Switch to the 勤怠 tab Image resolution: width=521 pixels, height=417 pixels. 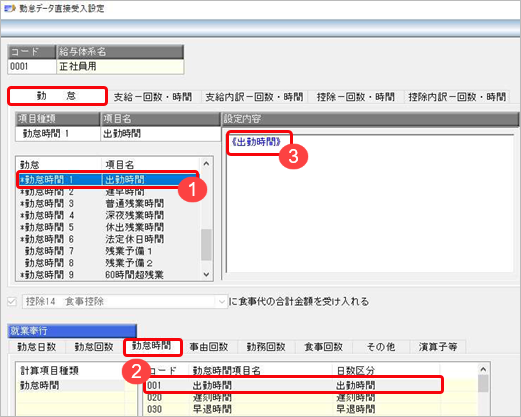57,96
